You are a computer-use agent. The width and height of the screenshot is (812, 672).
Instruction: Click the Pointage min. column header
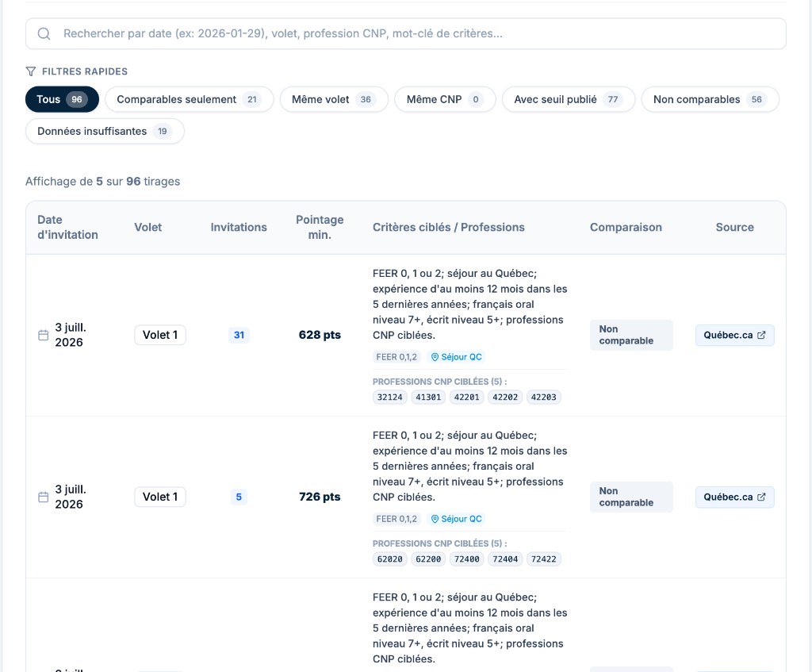(x=320, y=227)
